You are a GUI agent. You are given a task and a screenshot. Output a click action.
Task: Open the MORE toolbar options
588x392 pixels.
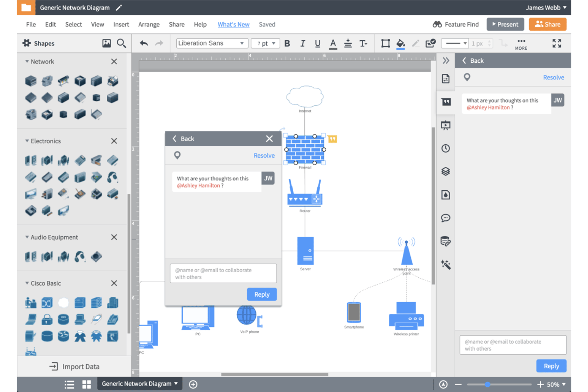point(521,44)
